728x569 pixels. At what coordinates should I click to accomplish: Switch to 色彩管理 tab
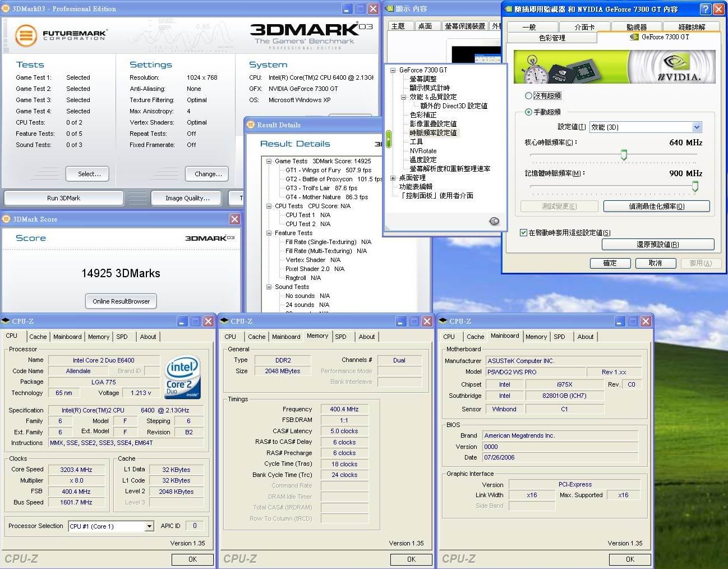point(551,38)
